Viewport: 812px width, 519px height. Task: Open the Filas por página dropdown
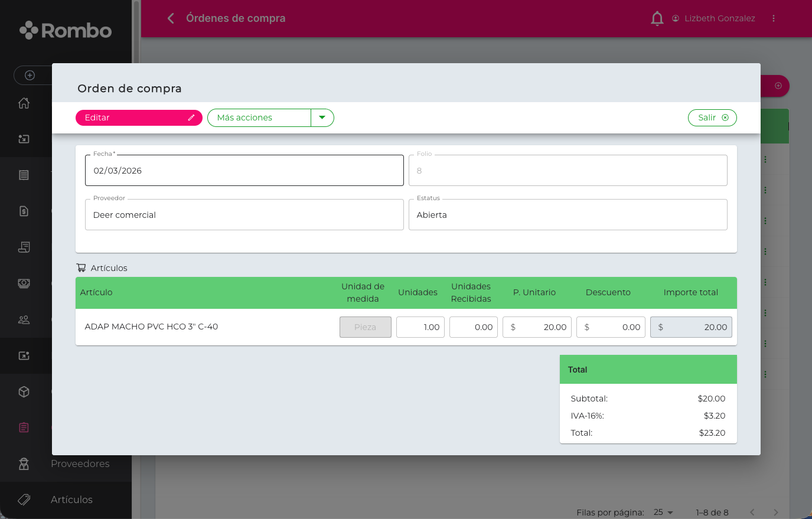click(x=664, y=512)
